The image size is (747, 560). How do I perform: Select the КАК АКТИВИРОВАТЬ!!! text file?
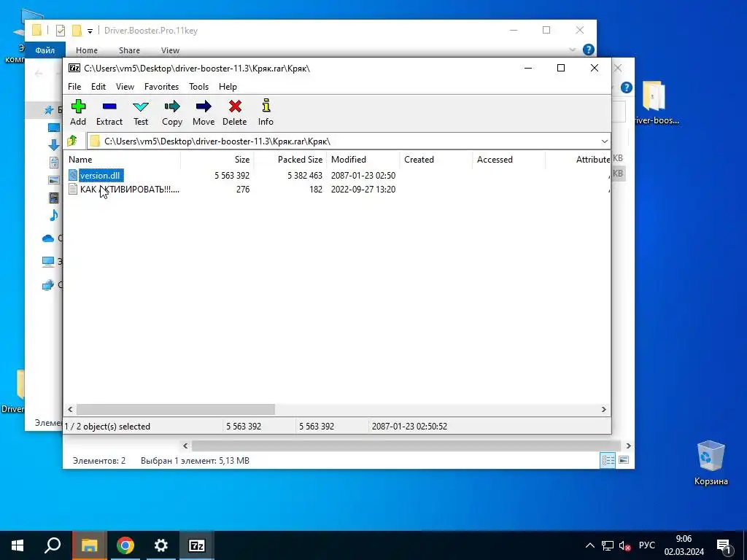(130, 189)
